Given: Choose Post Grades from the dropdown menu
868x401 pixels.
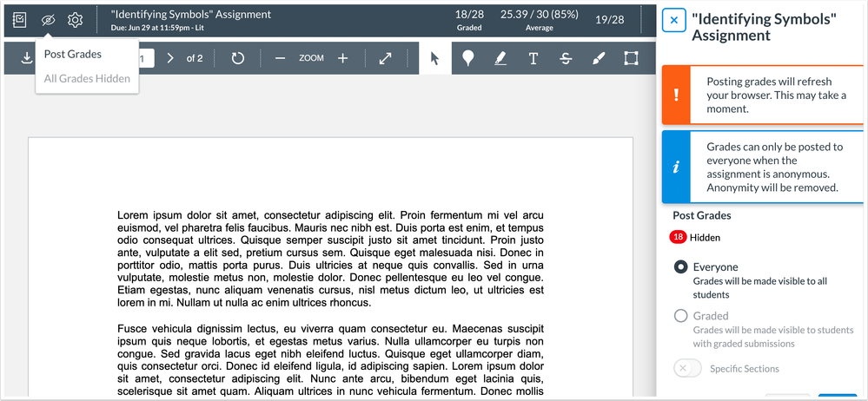Looking at the screenshot, I should click(72, 54).
